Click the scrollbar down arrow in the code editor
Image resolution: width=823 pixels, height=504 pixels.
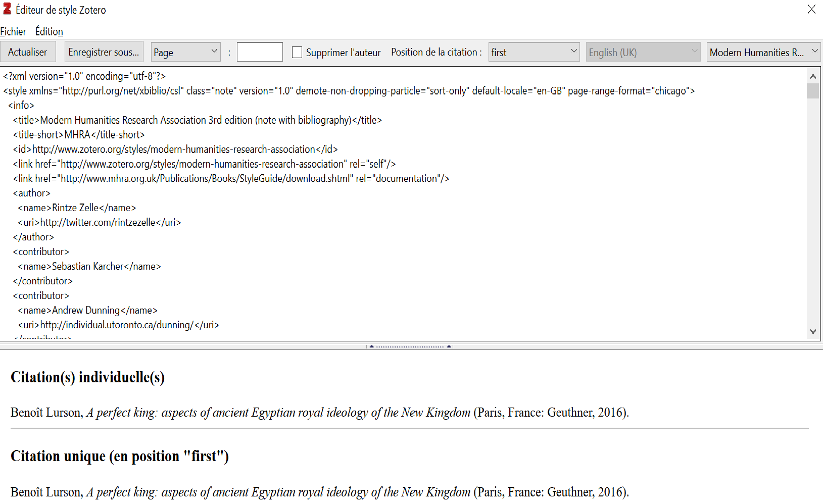[x=813, y=331]
